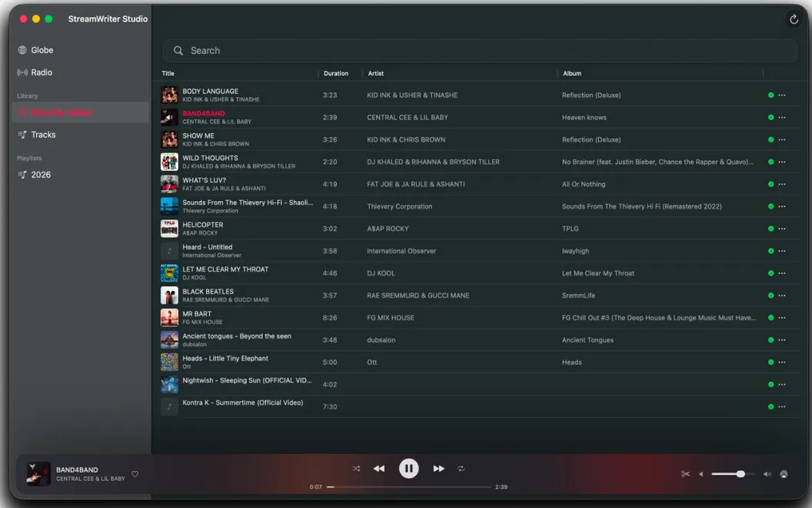812x508 pixels.
Task: Sort by Duration column header
Action: [x=336, y=74]
